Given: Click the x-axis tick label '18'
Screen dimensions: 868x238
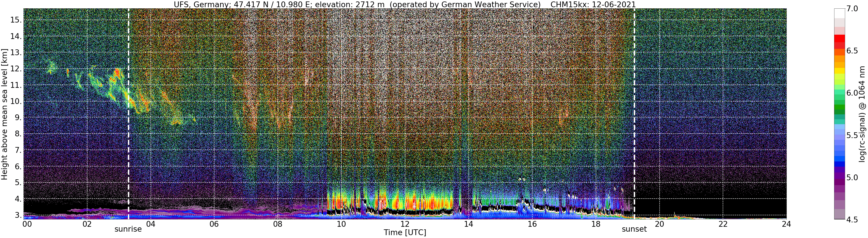Looking at the screenshot, I should pyautogui.click(x=596, y=224).
